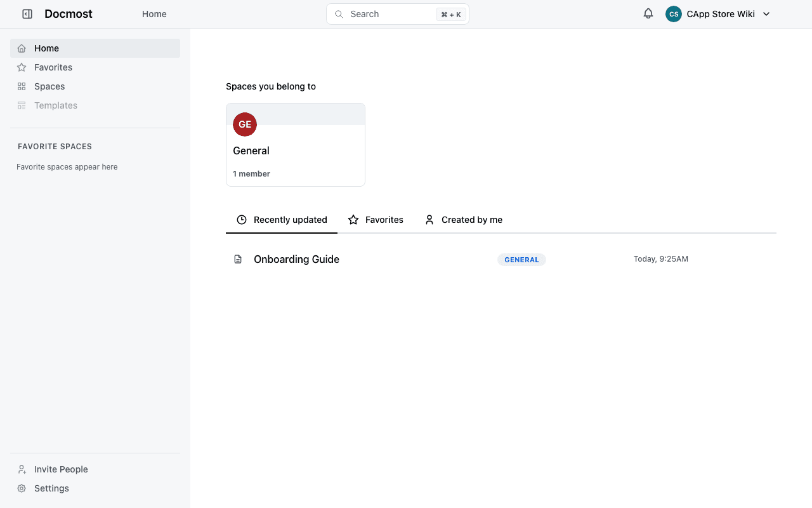
Task: Switch to the Recently updated tab
Action: (x=282, y=220)
